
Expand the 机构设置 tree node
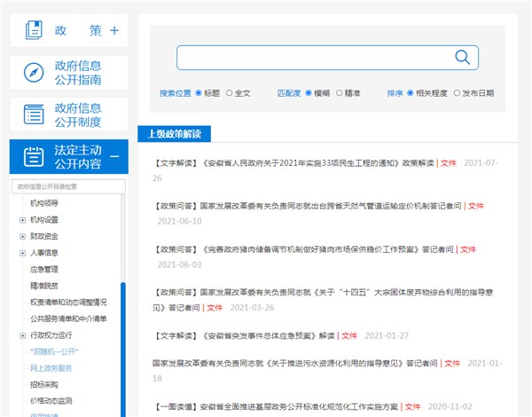[x=23, y=220]
